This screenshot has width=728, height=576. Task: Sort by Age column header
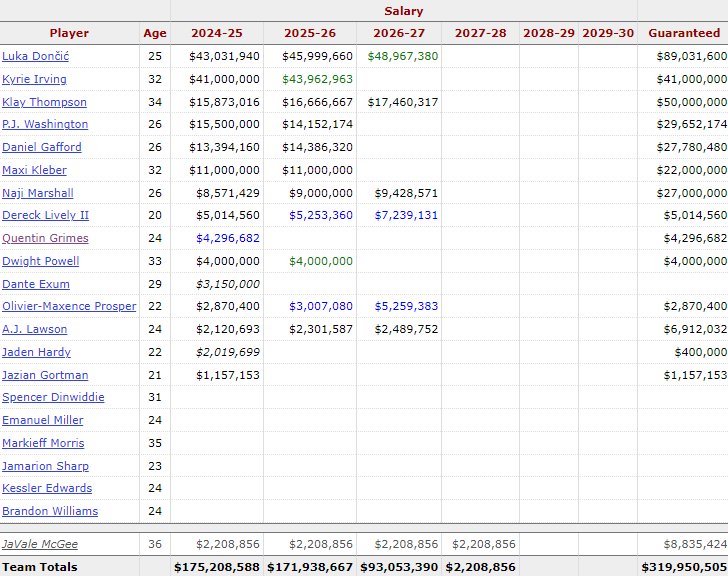pos(155,33)
